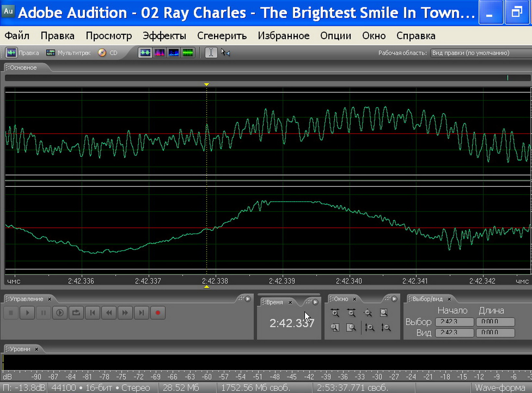532x393 pixels.
Task: Click the zoom out full both axes icon
Action: point(368,313)
